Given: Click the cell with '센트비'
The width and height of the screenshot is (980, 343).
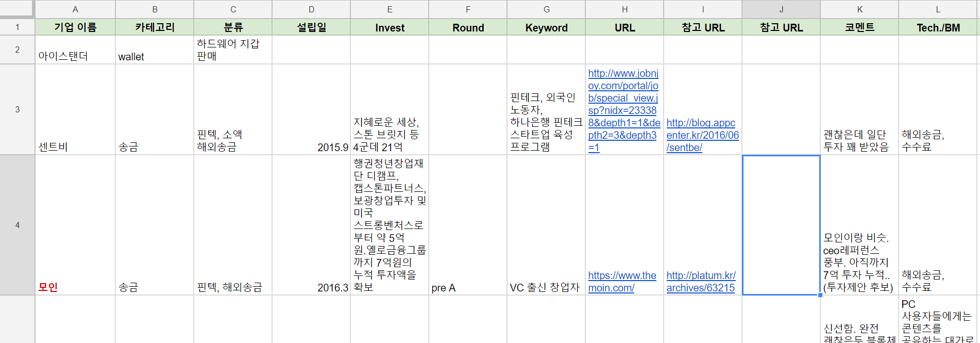Looking at the screenshot, I should [x=75, y=109].
